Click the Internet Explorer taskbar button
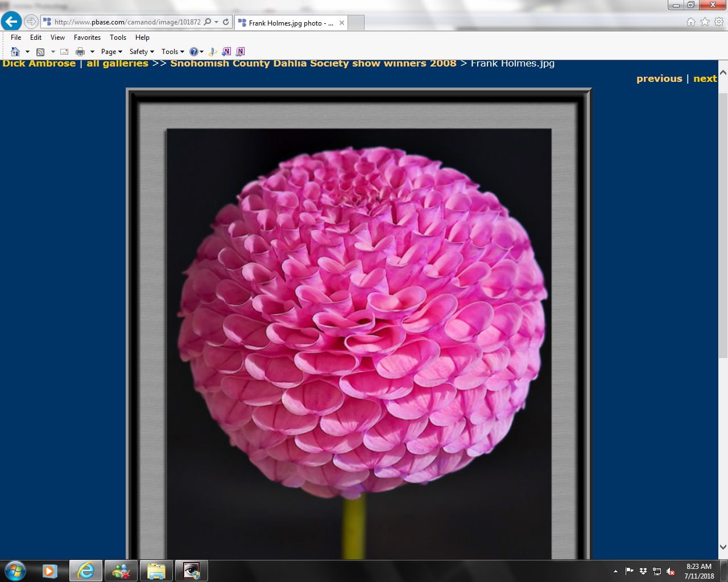This screenshot has height=582, width=728. 86,571
